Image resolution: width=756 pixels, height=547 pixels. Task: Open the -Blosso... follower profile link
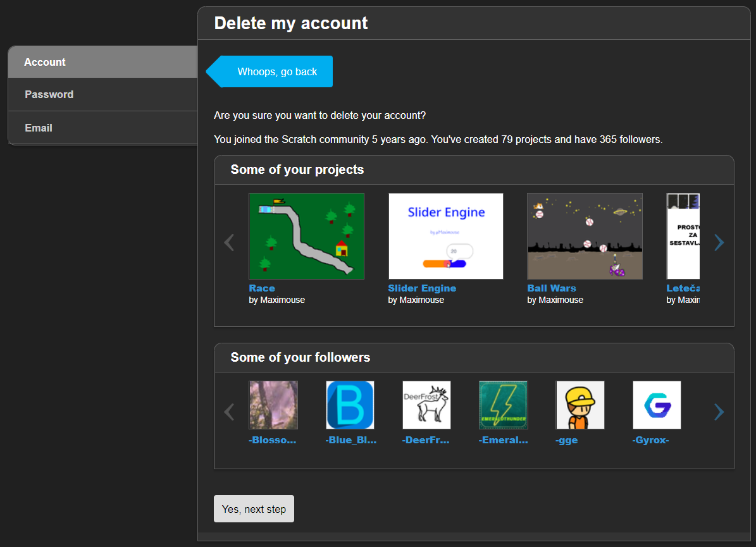273,440
